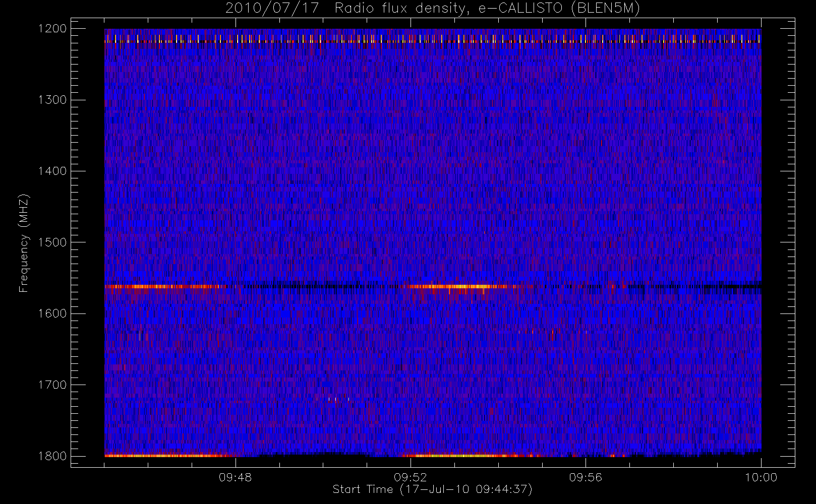The height and width of the screenshot is (504, 816).
Task: Click the 09:56 time tick label
Action: [586, 477]
